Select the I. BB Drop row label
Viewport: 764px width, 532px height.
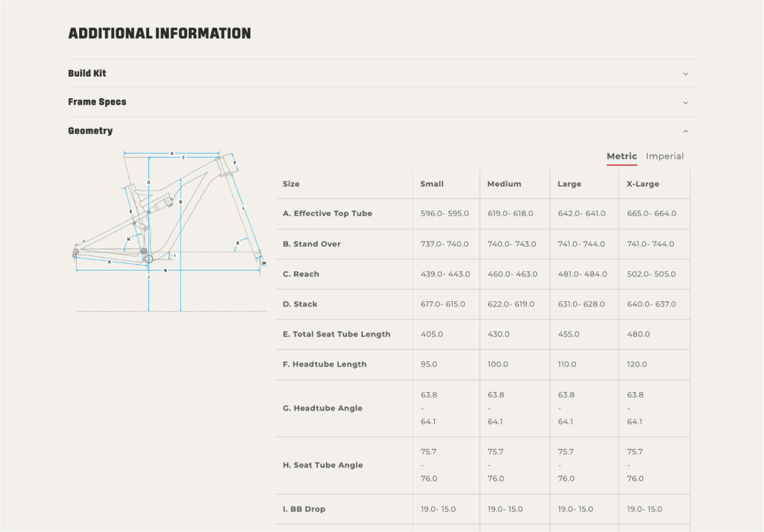304,509
